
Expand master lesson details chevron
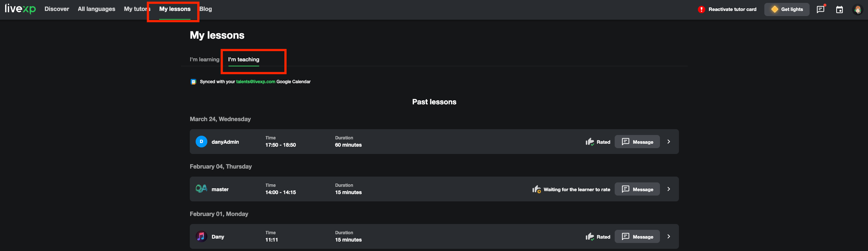[x=669, y=189]
